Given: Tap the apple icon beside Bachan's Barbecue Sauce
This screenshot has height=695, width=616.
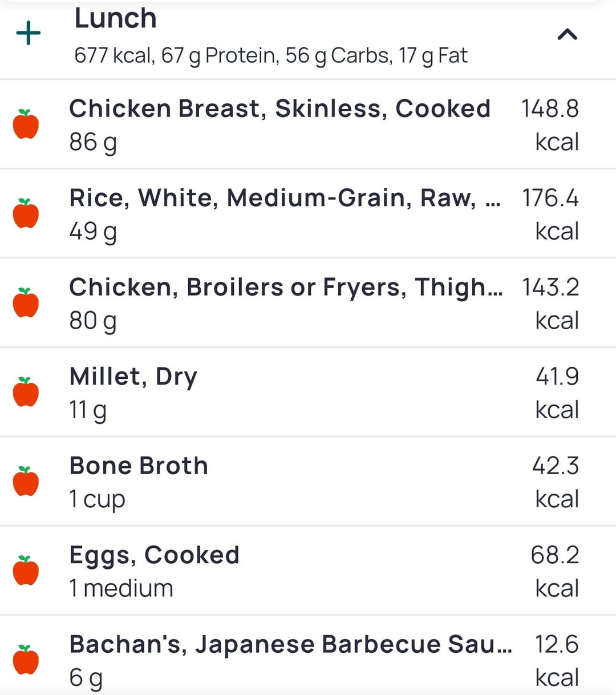Looking at the screenshot, I should click(x=26, y=660).
